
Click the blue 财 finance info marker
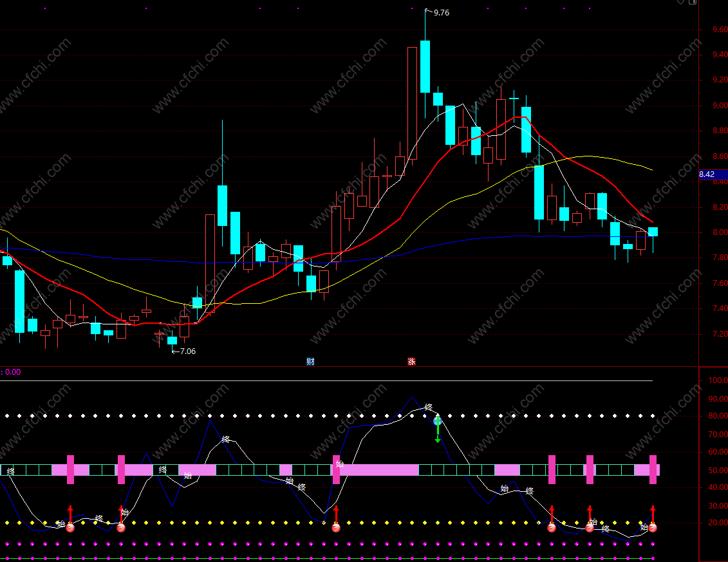coord(310,361)
